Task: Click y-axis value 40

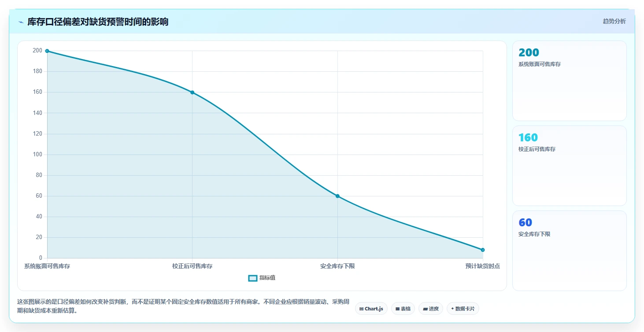Action: click(x=39, y=216)
